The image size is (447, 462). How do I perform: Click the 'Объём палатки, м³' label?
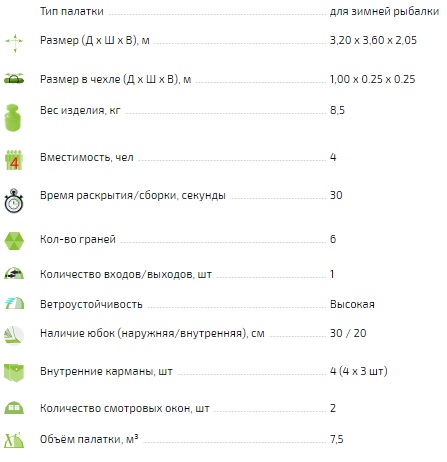pos(89,439)
